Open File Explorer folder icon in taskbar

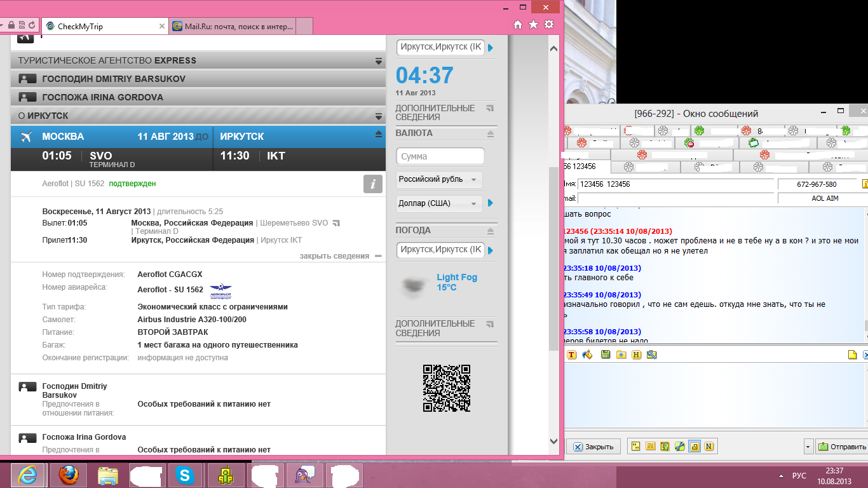(x=108, y=475)
